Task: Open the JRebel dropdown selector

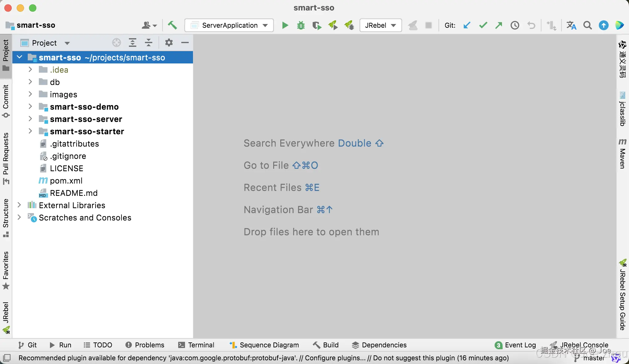Action: click(380, 25)
